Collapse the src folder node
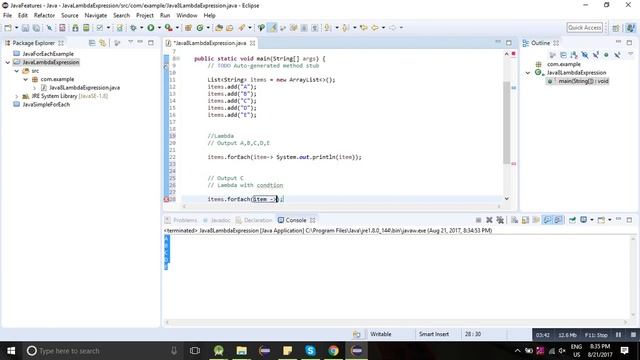Image resolution: width=640 pixels, height=360 pixels. click(17, 71)
